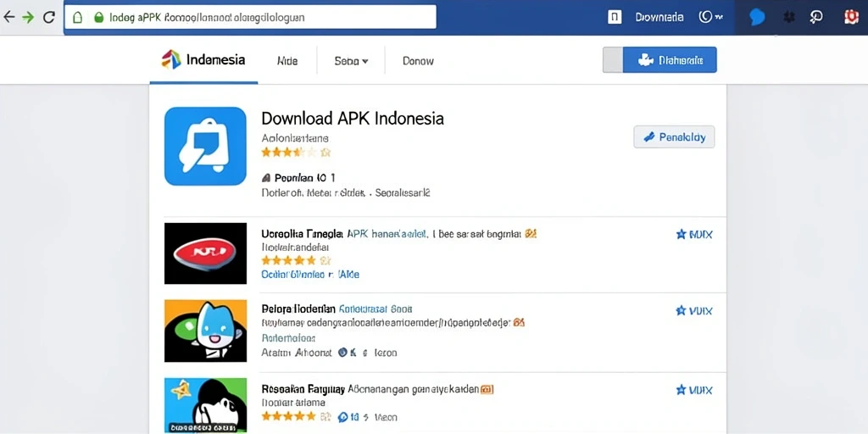
Task: Click the green forward arrow
Action: (28, 17)
